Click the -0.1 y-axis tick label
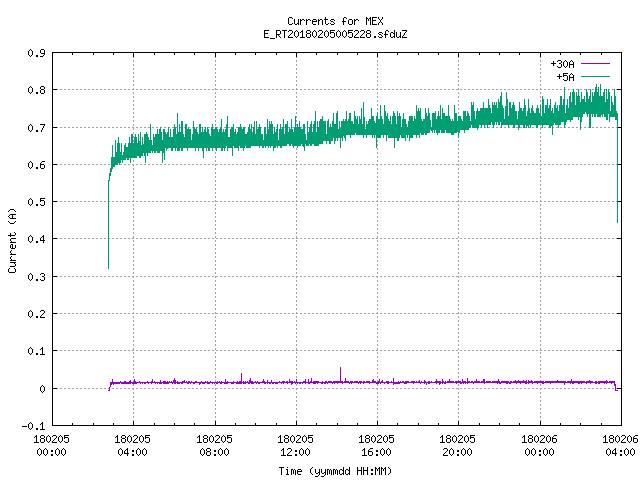The width and height of the screenshot is (640, 480). (33, 426)
